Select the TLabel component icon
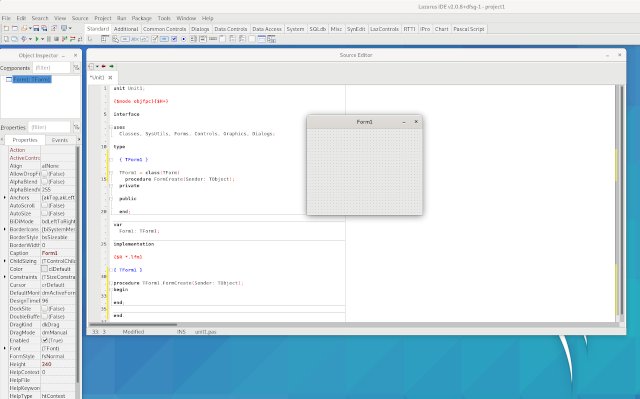Screen dimensions: 640x399 click(x=135, y=39)
